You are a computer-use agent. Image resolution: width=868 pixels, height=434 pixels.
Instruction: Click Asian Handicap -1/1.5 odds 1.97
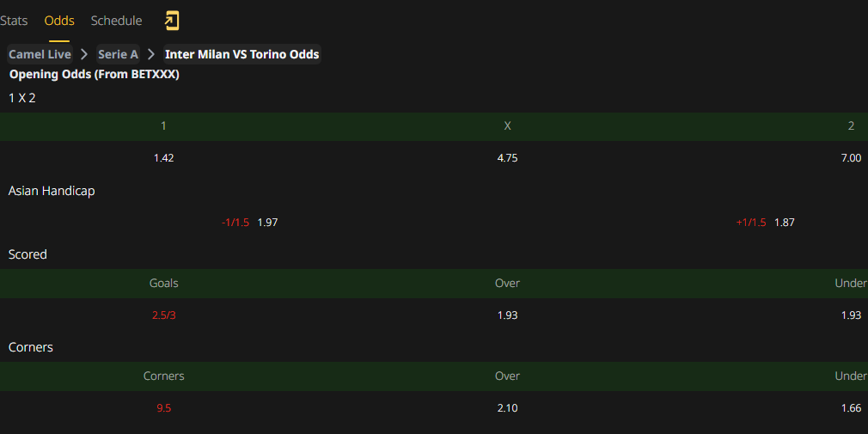click(267, 223)
